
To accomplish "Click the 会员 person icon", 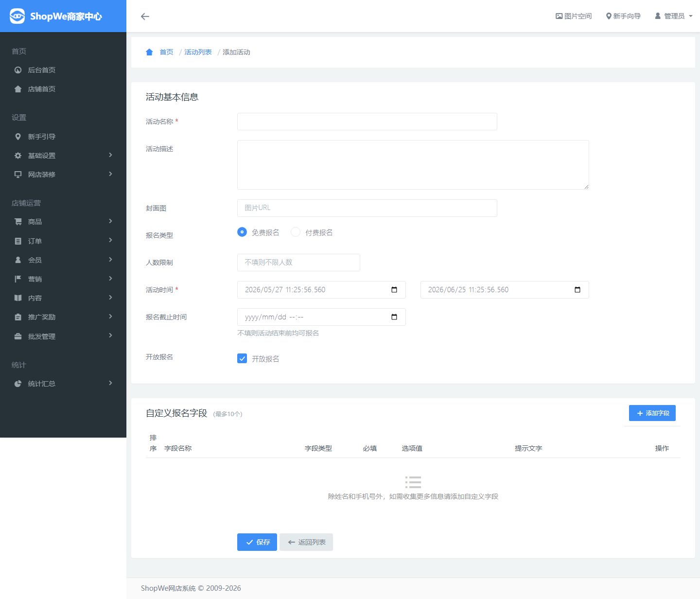I will tap(18, 260).
